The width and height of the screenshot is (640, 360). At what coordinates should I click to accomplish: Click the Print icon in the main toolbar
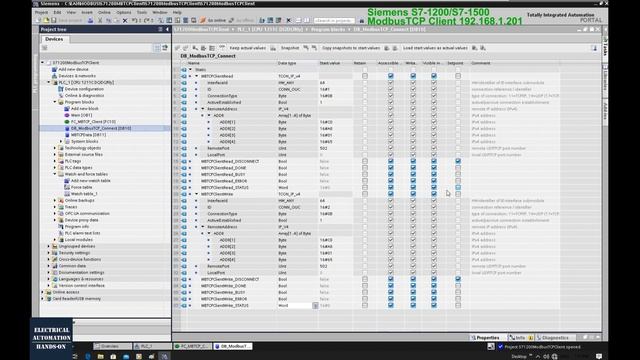[90, 20]
